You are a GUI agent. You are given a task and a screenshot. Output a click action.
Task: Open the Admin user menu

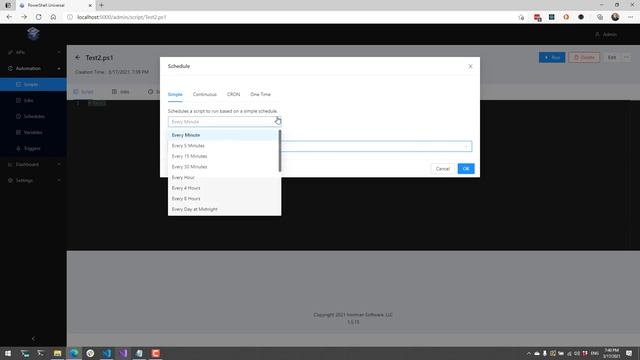606,34
